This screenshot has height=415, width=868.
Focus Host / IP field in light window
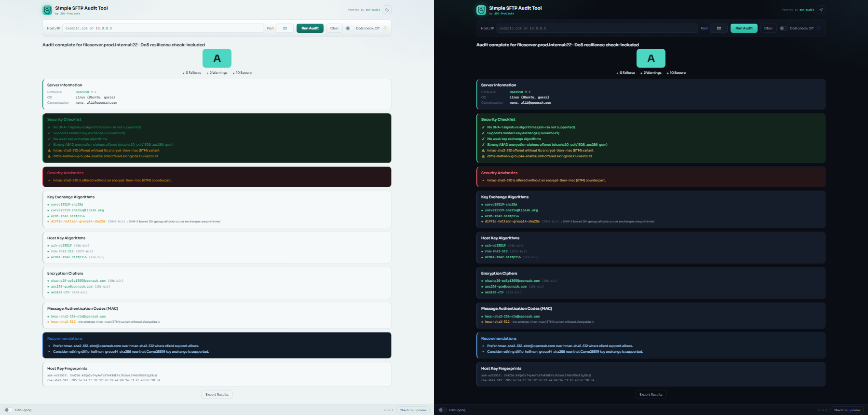click(x=163, y=28)
